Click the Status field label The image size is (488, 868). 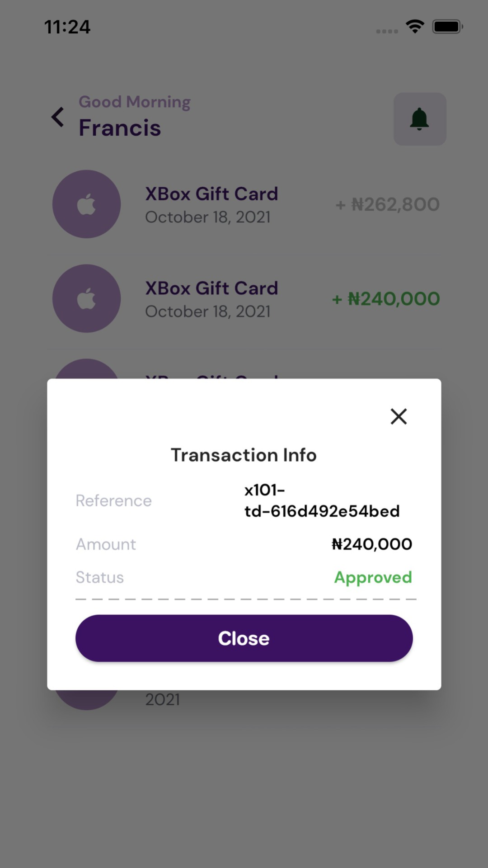pos(99,577)
